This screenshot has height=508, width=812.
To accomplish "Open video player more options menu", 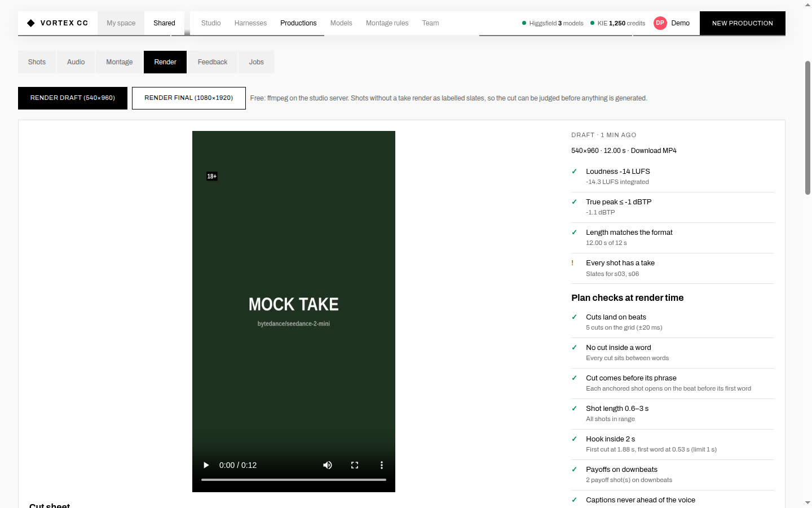I will [382, 465].
